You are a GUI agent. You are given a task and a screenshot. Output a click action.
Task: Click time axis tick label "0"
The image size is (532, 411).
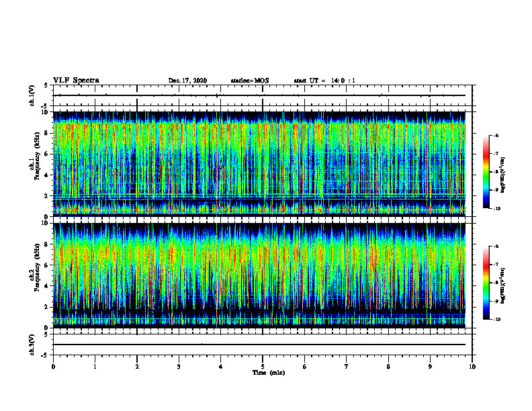pos(53,367)
